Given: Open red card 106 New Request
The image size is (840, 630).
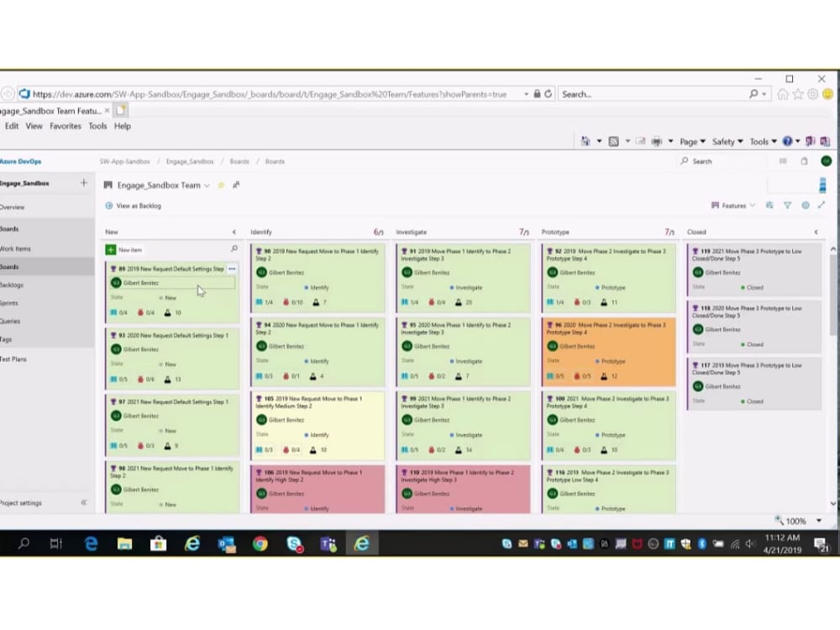Looking at the screenshot, I should 318,489.
